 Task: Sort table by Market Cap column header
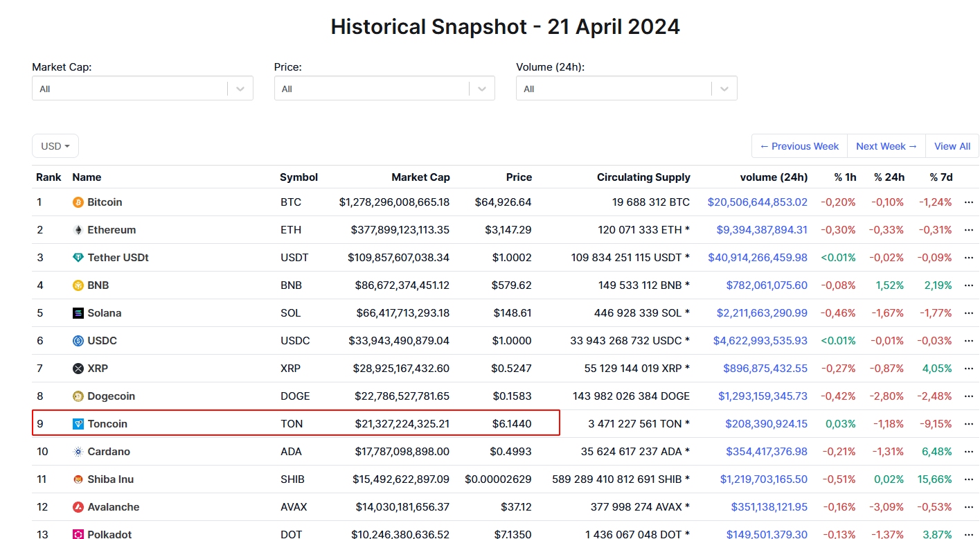click(x=420, y=177)
